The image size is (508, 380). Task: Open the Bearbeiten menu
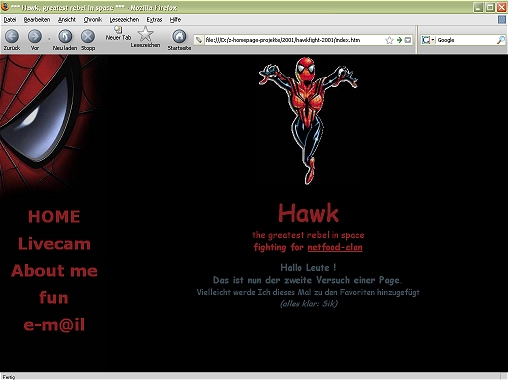point(37,20)
